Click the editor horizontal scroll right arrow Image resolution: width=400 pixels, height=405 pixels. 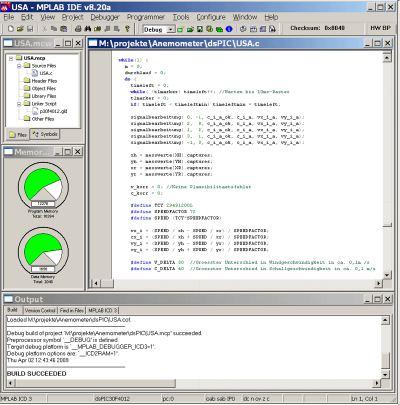[379, 284]
